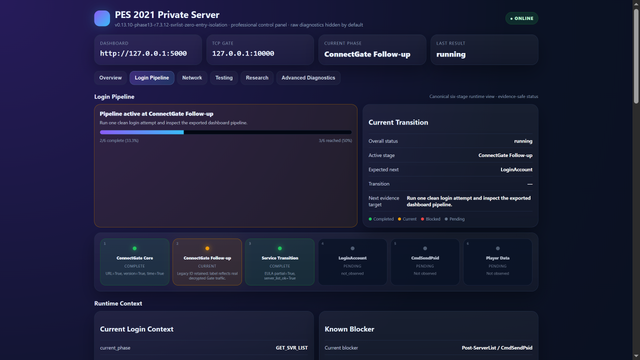Click the ONLINE status badge
640x360 pixels.
[522, 18]
